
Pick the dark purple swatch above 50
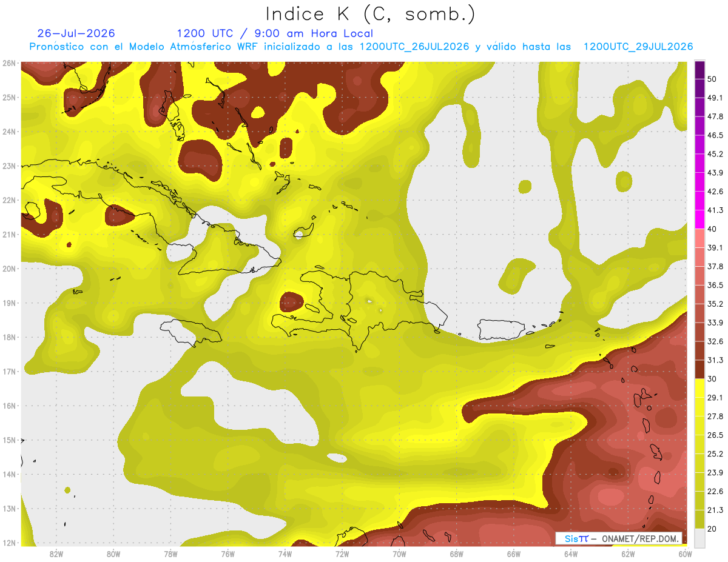pos(699,70)
